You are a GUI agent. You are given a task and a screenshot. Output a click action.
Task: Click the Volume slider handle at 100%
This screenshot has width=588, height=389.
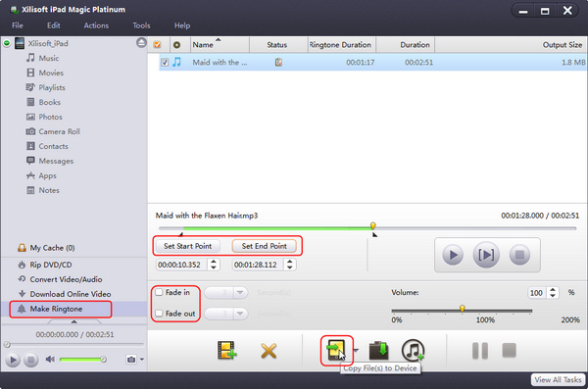click(x=463, y=309)
